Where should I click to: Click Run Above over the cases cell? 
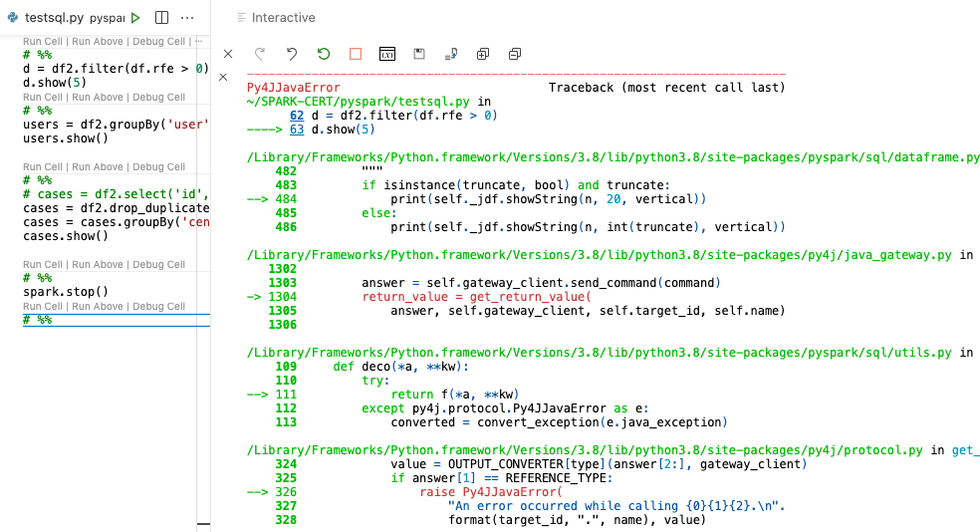coord(98,167)
